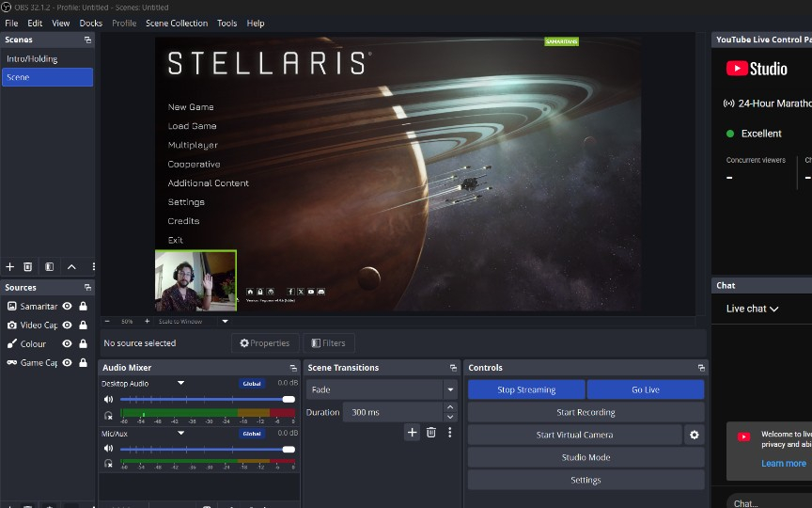Zoom in preview with plus icon
Image resolution: width=812 pixels, height=508 pixels.
point(147,322)
